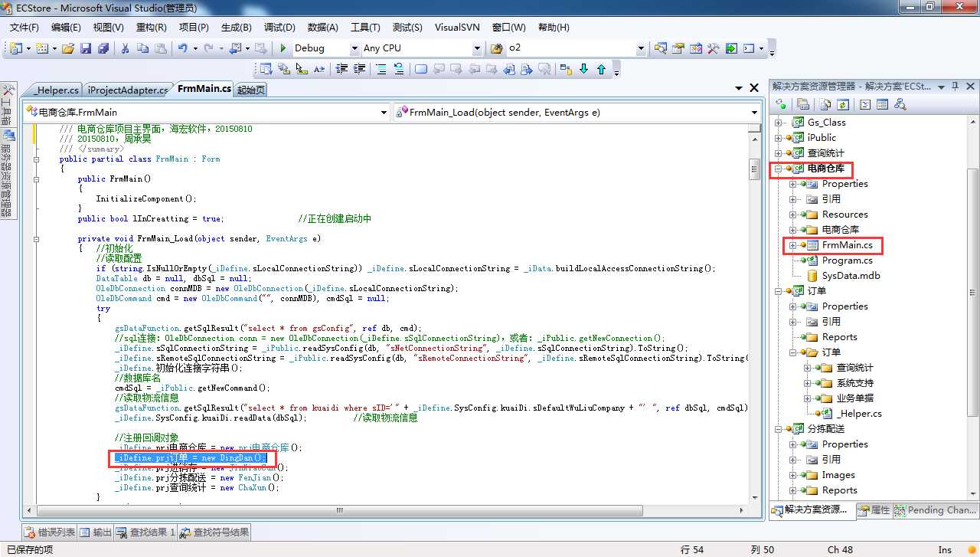Screen dimensions: 980x557
Task: Switch to the iProjectAdapter.cs editor tab
Action: [x=127, y=90]
